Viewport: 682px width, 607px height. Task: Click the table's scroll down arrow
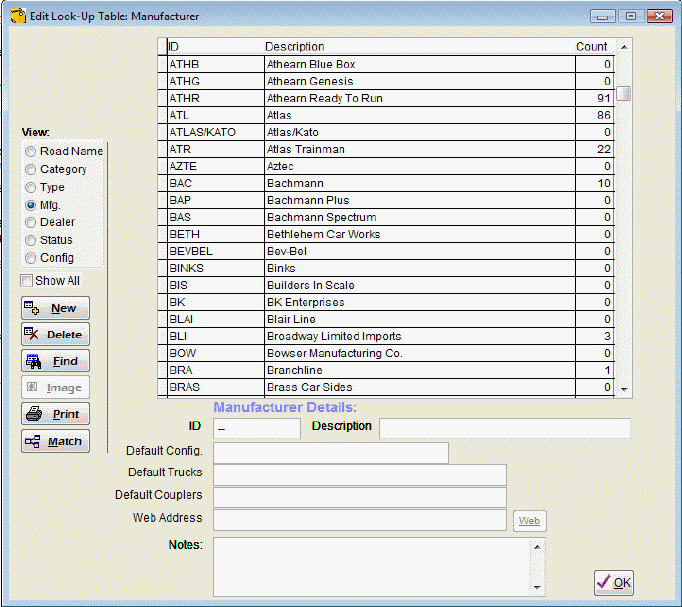point(624,390)
